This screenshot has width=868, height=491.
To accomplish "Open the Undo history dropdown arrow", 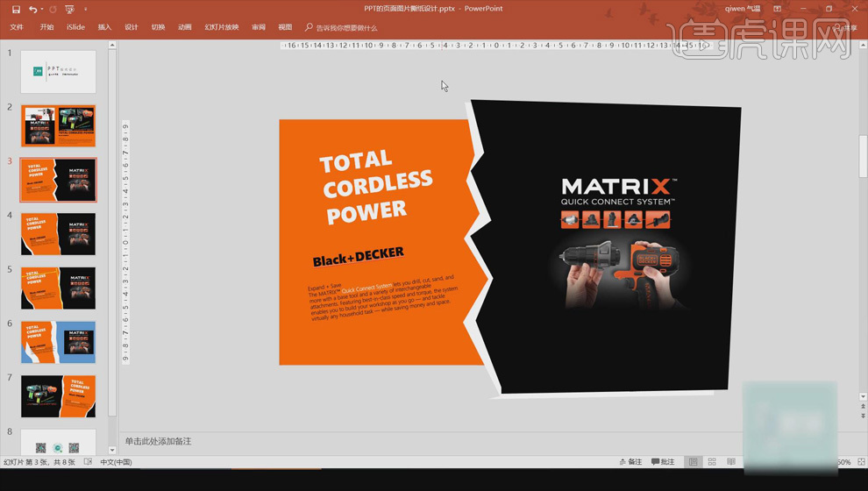I will coord(42,10).
